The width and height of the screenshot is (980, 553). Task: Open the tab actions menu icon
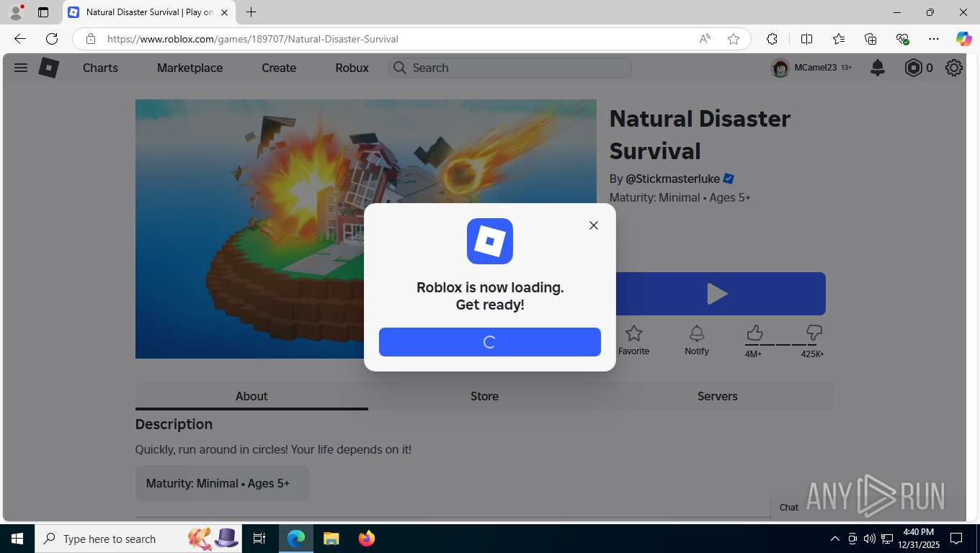[x=43, y=12]
